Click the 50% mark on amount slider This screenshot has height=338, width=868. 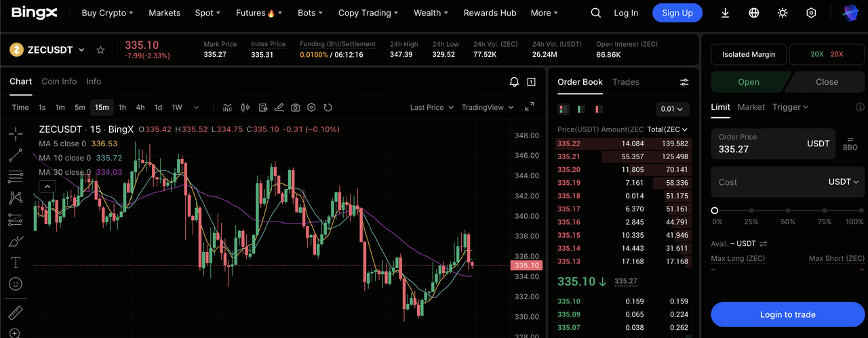(x=787, y=211)
